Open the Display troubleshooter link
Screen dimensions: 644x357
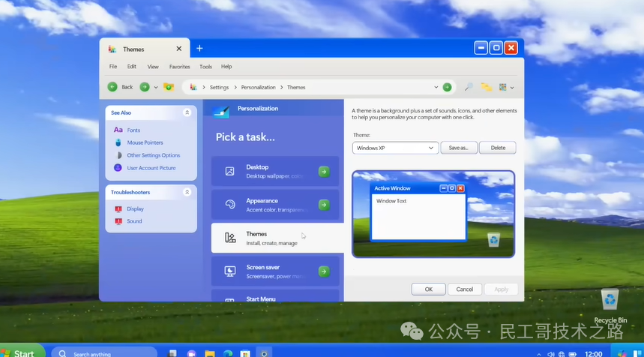[x=135, y=208]
